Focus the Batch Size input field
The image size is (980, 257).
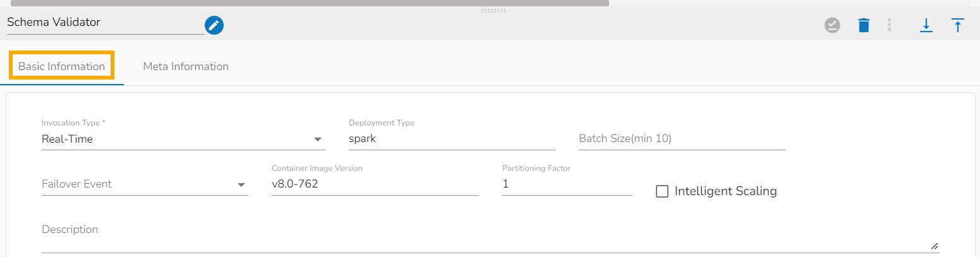click(x=681, y=140)
